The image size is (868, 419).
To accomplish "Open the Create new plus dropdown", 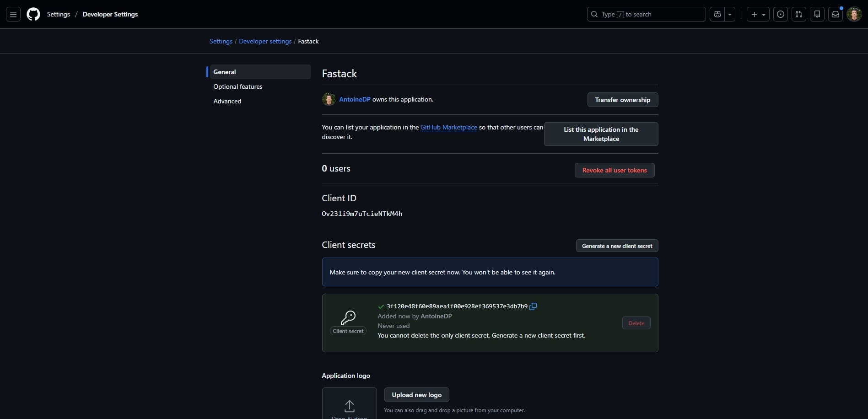I will tap(758, 14).
